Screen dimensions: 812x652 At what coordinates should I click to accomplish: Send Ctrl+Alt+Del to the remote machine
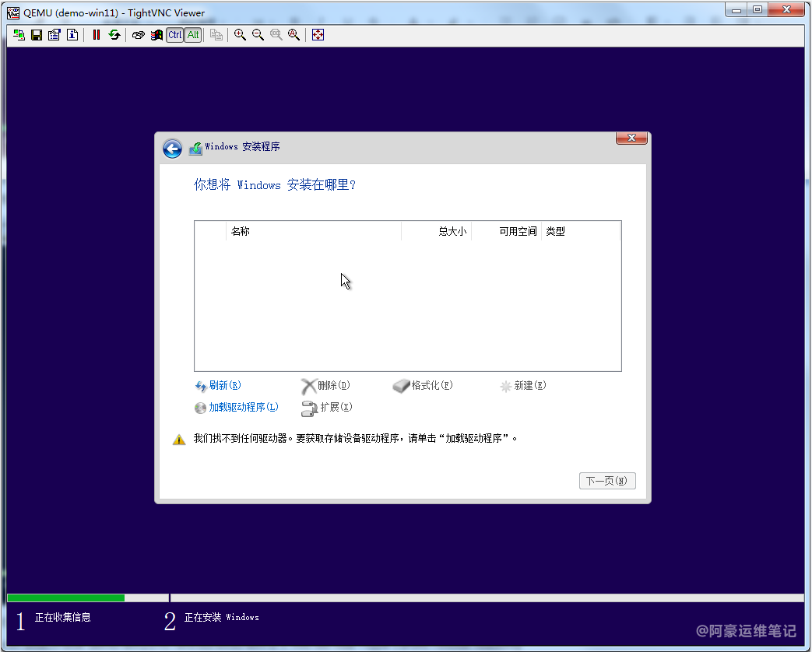[x=139, y=35]
